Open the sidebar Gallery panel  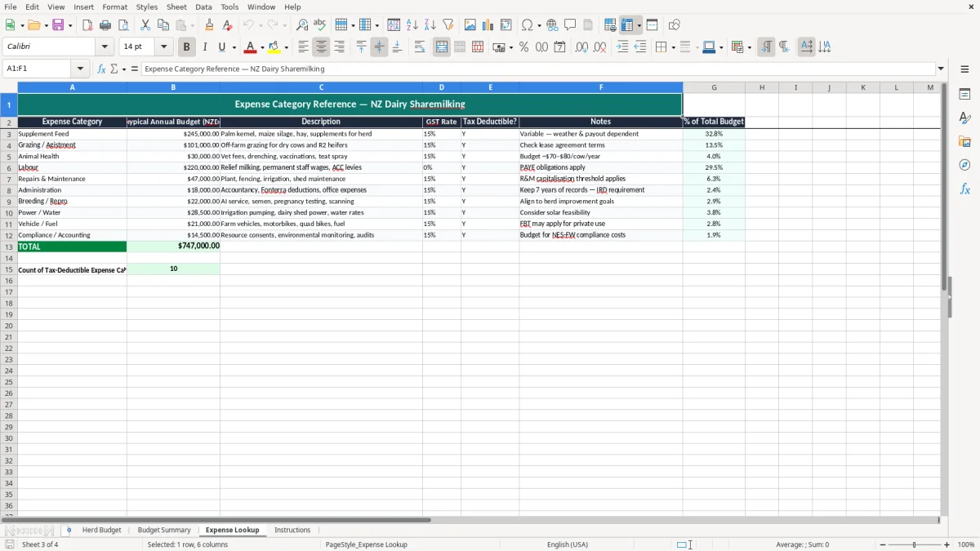point(964,142)
